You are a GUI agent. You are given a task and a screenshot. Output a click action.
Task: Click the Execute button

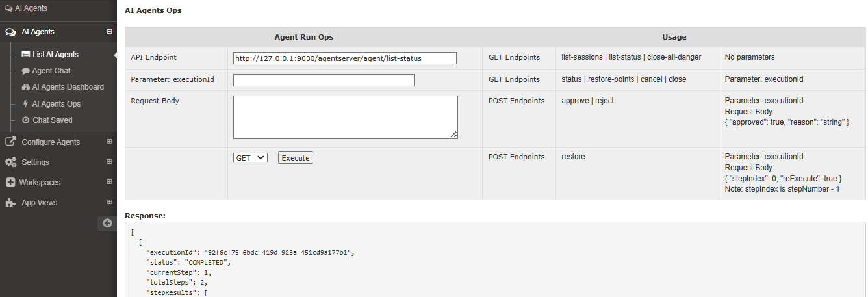[x=296, y=157]
